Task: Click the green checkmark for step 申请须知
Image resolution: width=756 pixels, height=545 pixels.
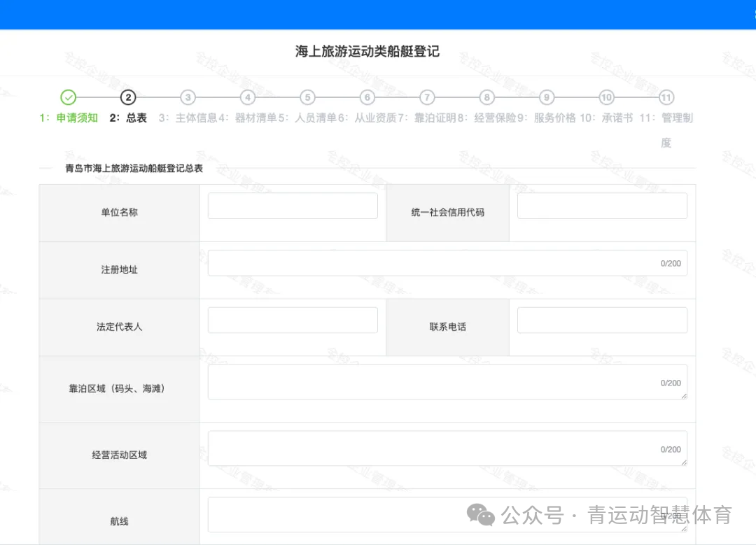Action: 68,97
